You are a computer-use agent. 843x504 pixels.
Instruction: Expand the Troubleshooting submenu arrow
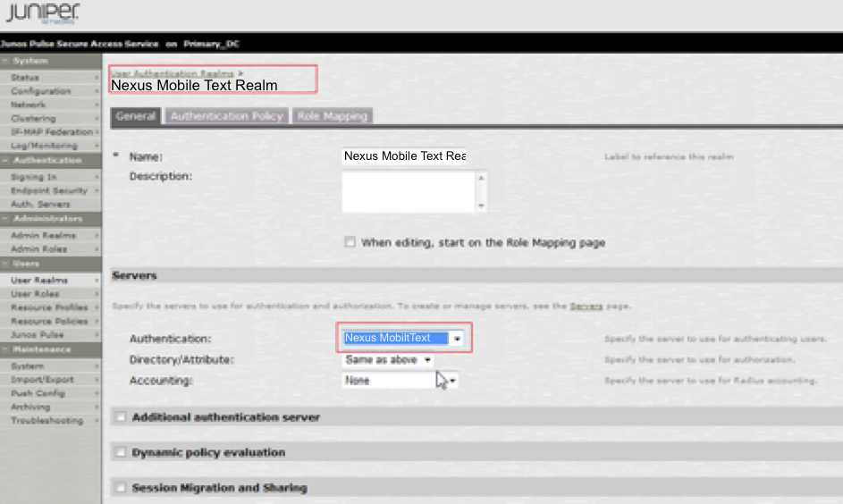(97, 420)
